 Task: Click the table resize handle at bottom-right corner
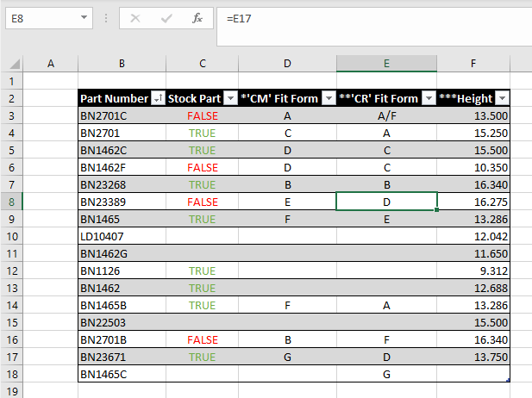508,380
